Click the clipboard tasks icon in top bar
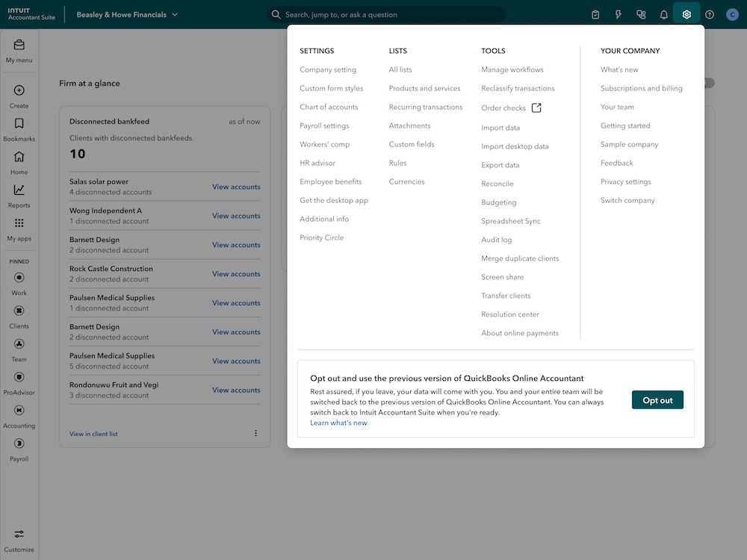Screen dimensions: 747x560 [594, 13]
